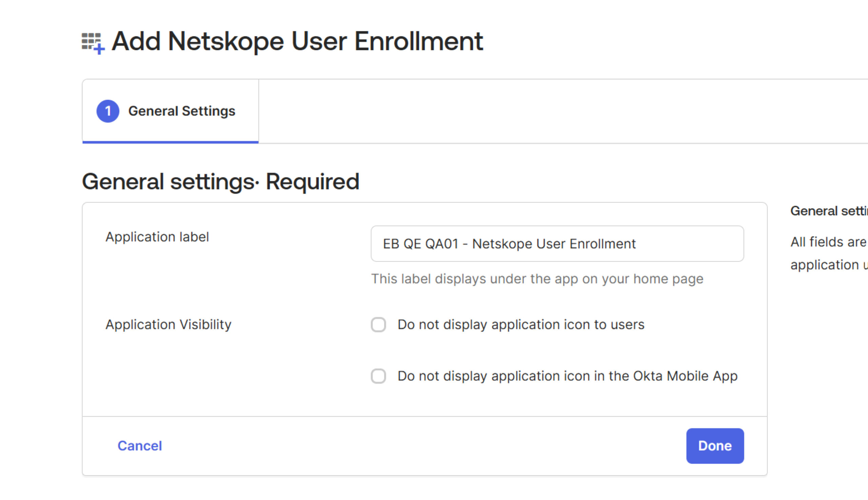Viewport: 868px width, 500px height.
Task: Click the Application label input field
Action: tap(557, 244)
